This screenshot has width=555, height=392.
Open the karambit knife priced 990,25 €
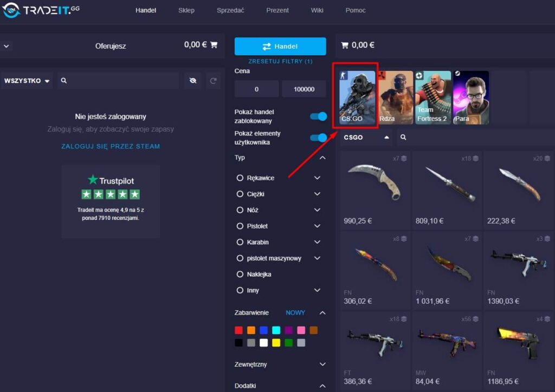pyautogui.click(x=375, y=190)
